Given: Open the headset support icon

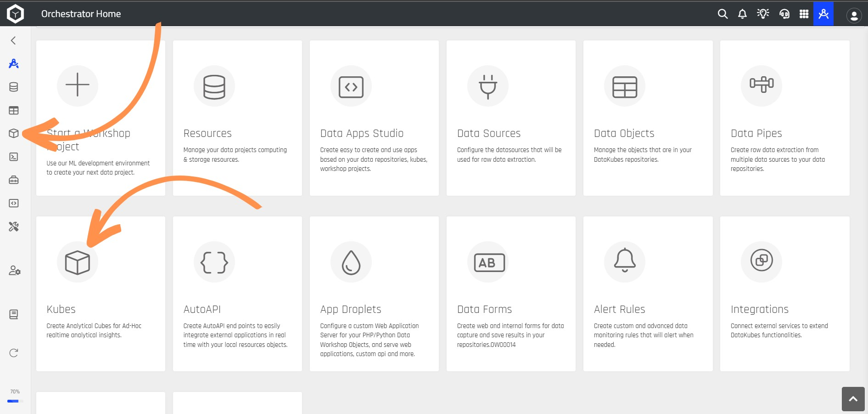Looking at the screenshot, I should pyautogui.click(x=784, y=14).
